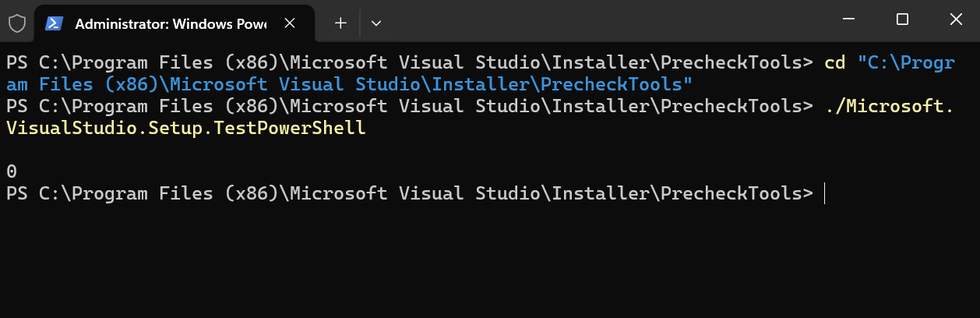The image size is (980, 318).
Task: Maximize the terminal window
Action: tap(902, 19)
